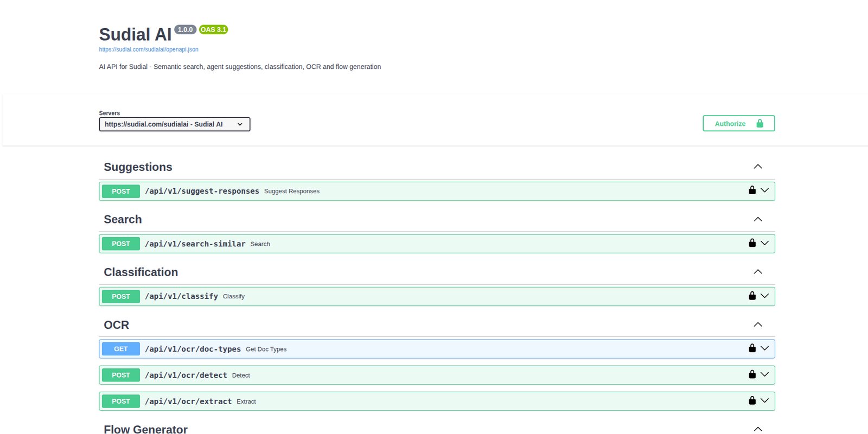Collapse the Search section arrow
The width and height of the screenshot is (868, 434).
[758, 219]
